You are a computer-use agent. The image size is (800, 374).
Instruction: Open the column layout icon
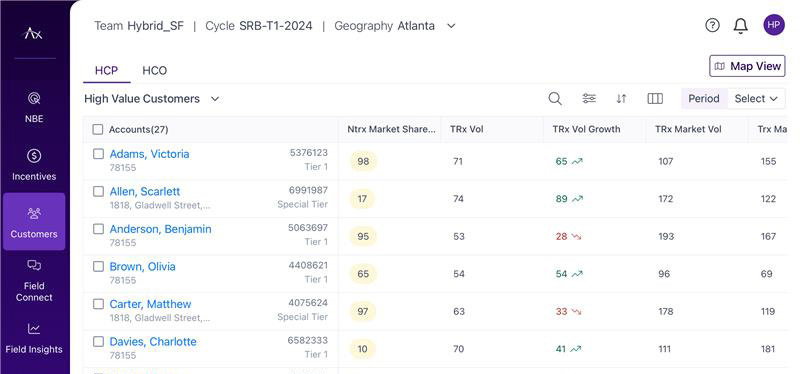click(655, 98)
